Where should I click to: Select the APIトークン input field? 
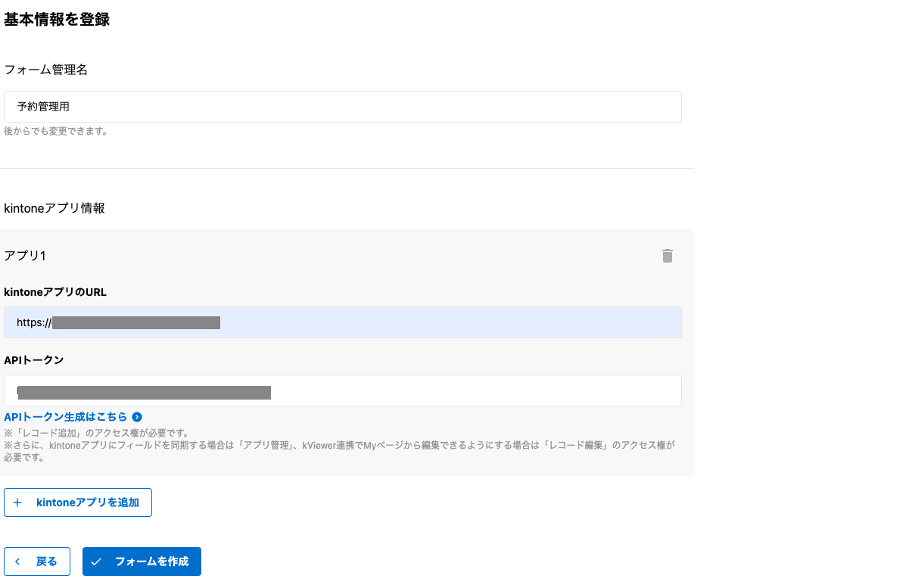click(341, 390)
